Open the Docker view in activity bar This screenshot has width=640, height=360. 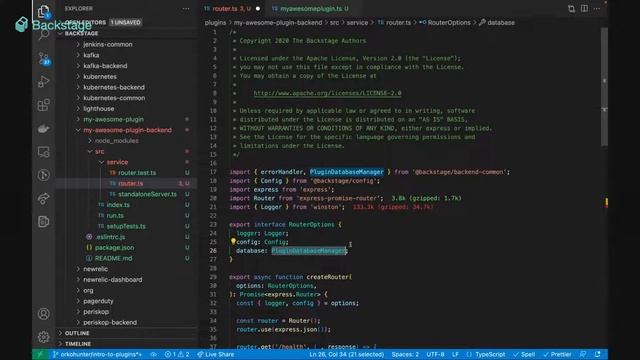[43, 129]
